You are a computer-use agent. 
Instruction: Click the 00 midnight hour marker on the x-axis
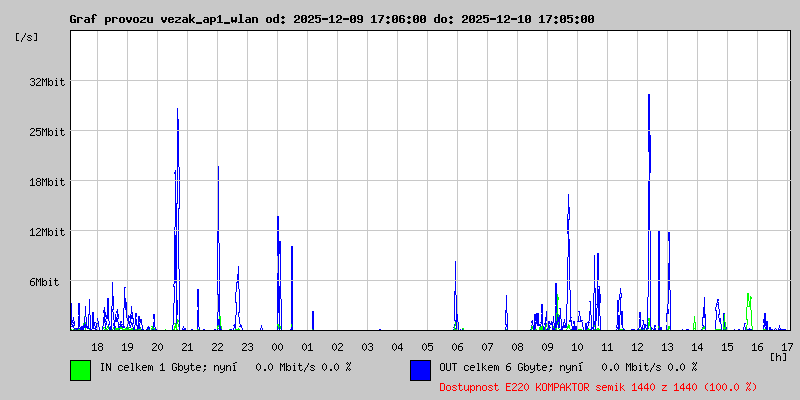pyautogui.click(x=277, y=346)
